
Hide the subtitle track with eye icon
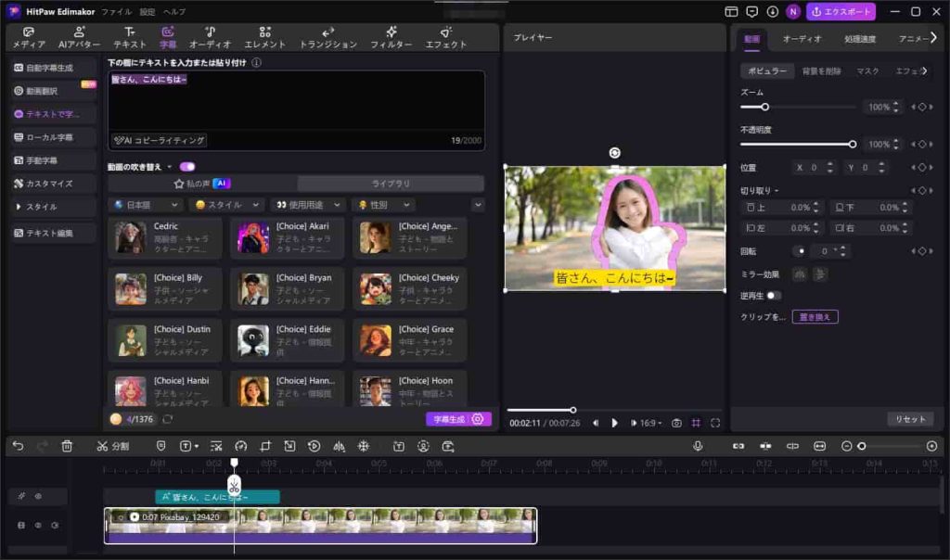38,496
